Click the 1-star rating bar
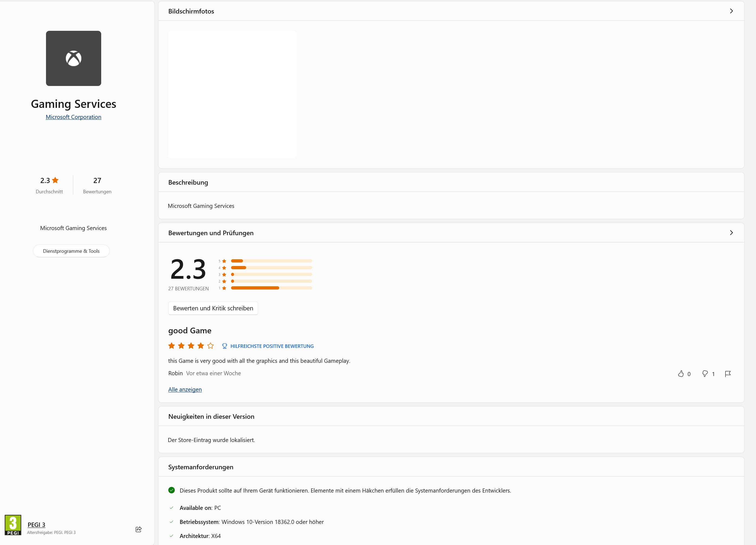The image size is (756, 545). coord(271,288)
